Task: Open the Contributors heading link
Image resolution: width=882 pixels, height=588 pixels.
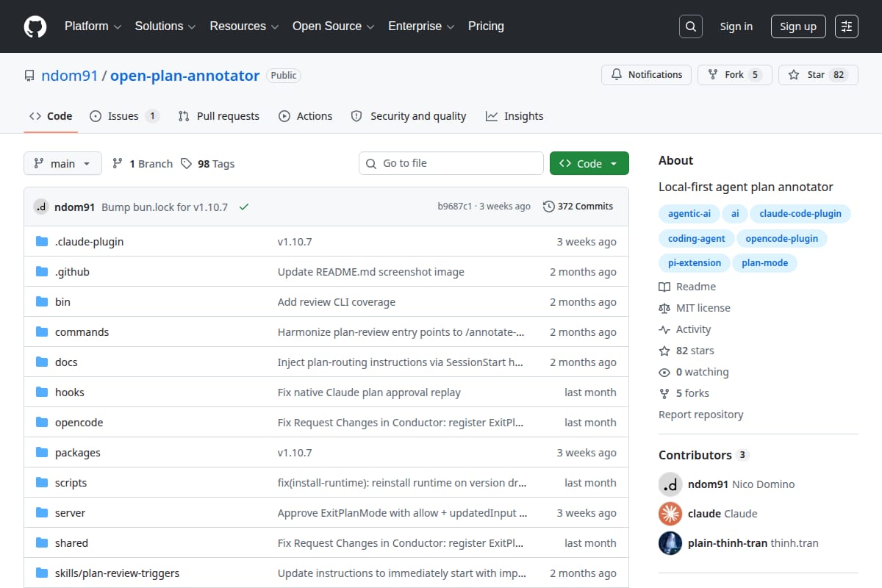Action: tap(703, 455)
